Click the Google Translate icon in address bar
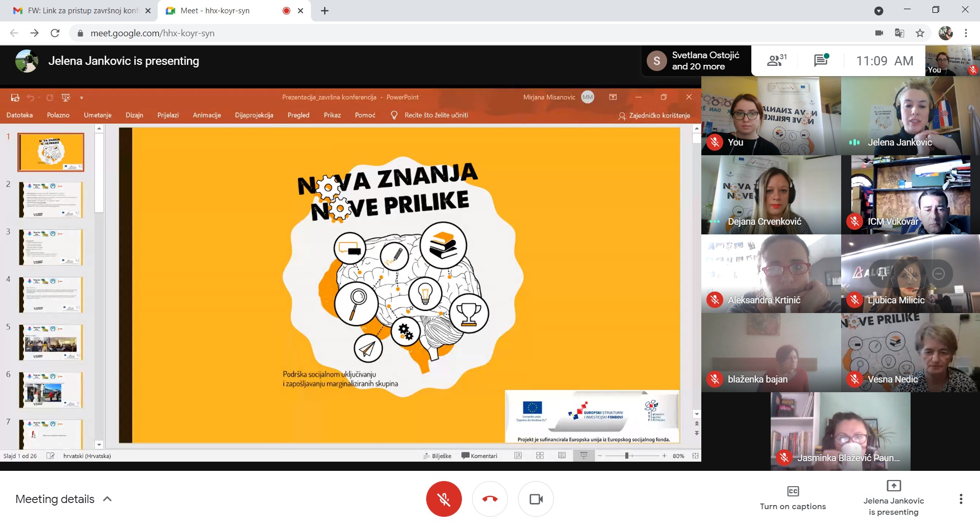Image resolution: width=980 pixels, height=526 pixels. pyautogui.click(x=899, y=33)
